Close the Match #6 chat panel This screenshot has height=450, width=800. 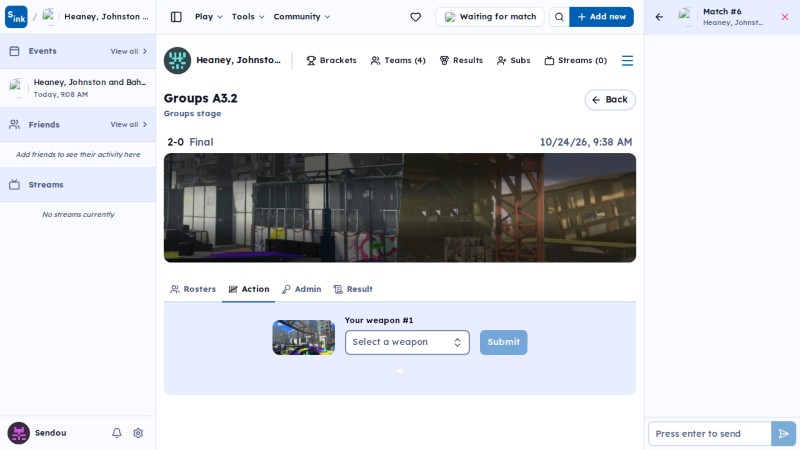point(785,17)
